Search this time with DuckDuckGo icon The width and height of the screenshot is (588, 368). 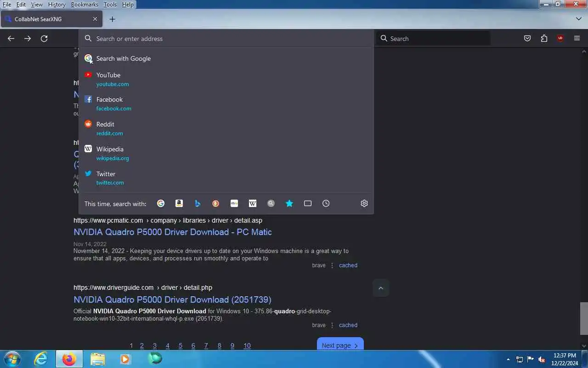tap(216, 203)
